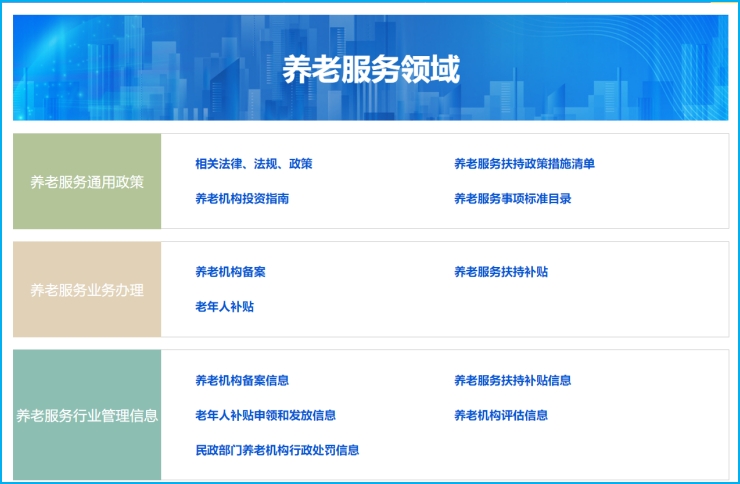Open 养老服务扶持补贴 link
Screen dimensions: 740x484
click(x=500, y=272)
